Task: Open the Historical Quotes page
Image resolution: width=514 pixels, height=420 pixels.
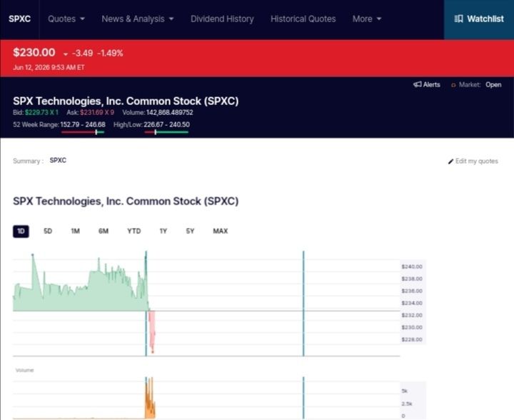Action: click(303, 19)
